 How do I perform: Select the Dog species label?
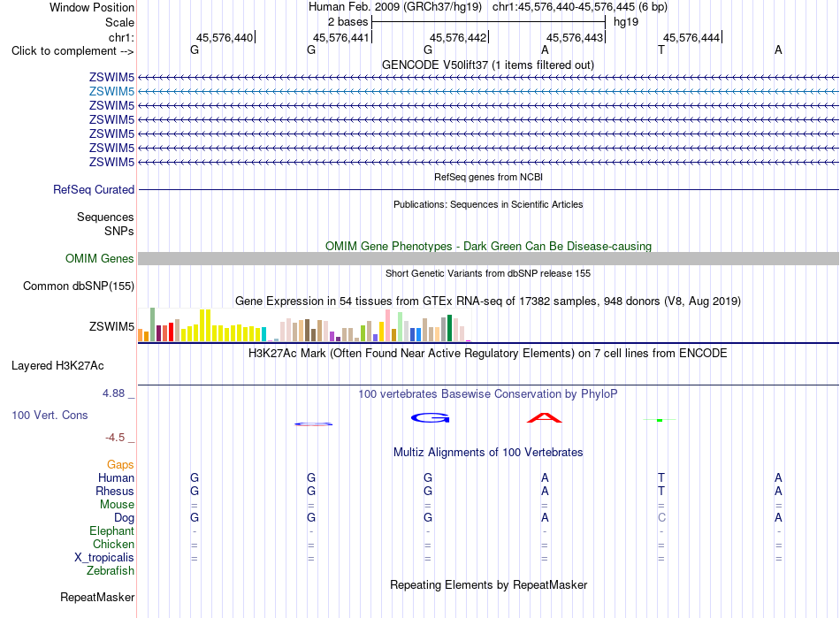(124, 518)
